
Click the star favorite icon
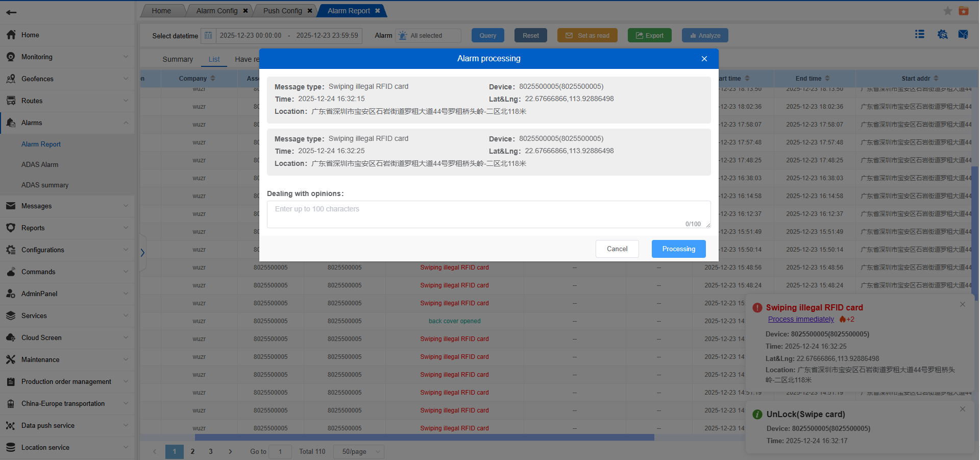coord(948,11)
